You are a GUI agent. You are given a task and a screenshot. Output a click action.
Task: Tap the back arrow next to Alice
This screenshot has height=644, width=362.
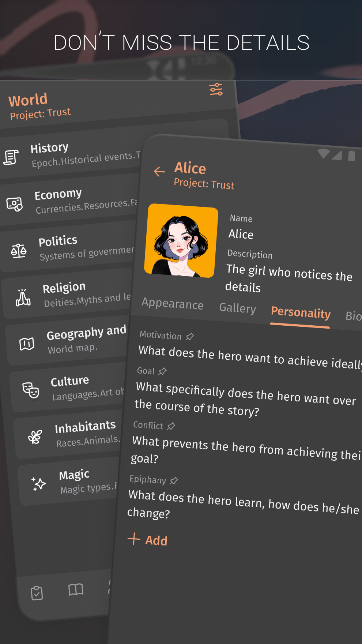(x=159, y=171)
